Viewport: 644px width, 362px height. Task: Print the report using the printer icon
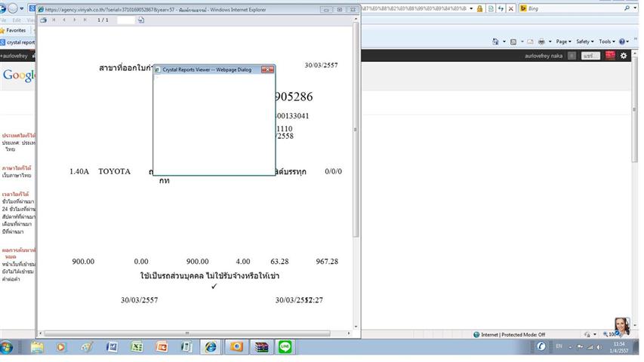pos(43,20)
